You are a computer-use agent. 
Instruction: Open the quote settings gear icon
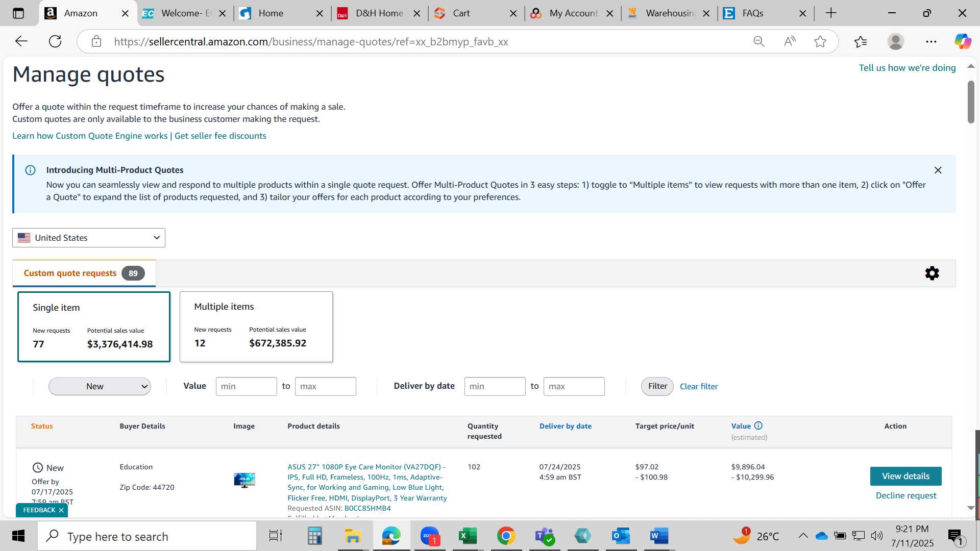(x=932, y=273)
